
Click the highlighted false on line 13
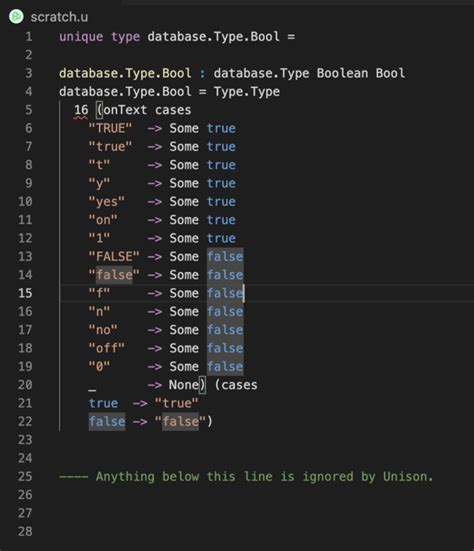(225, 257)
